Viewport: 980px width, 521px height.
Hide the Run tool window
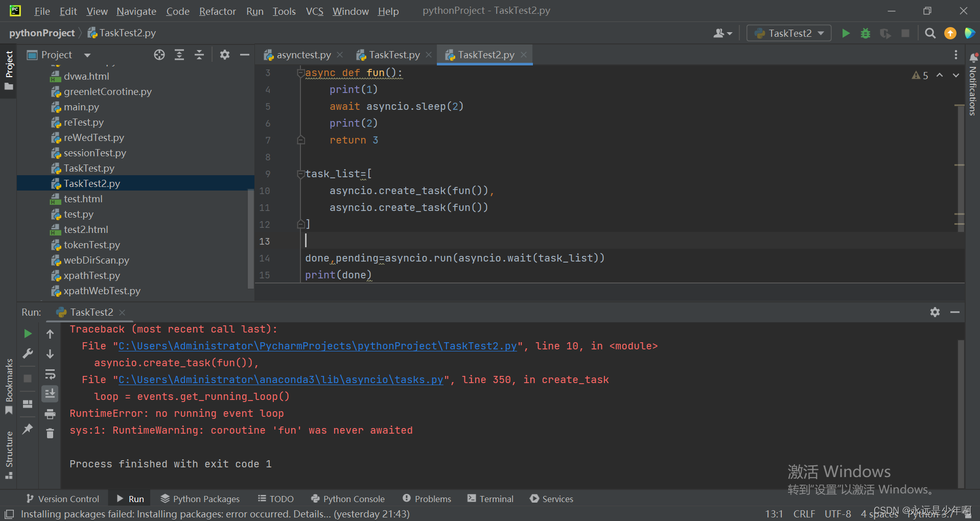coord(955,312)
